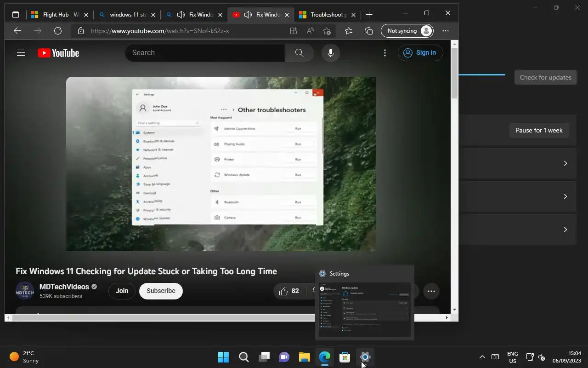Subscribe to MDTechVideos channel
Screen dimensions: 588x368
[161, 291]
